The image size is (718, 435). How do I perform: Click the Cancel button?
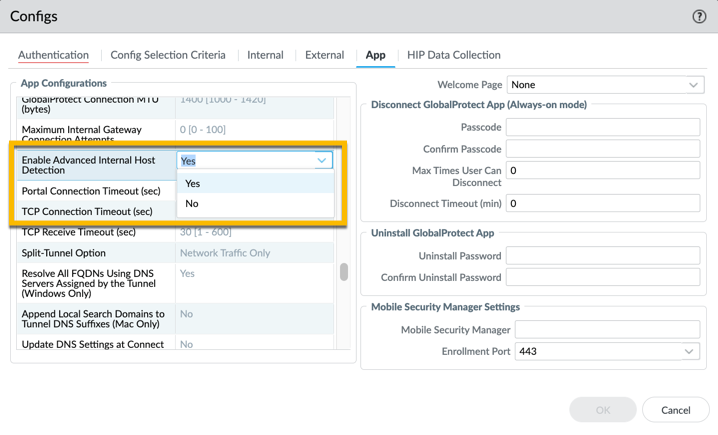pos(675,410)
